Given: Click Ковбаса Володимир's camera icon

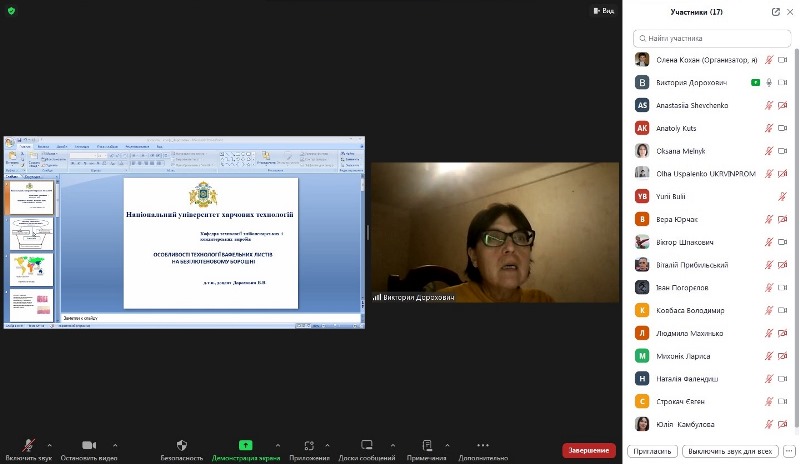Looking at the screenshot, I should (x=782, y=310).
